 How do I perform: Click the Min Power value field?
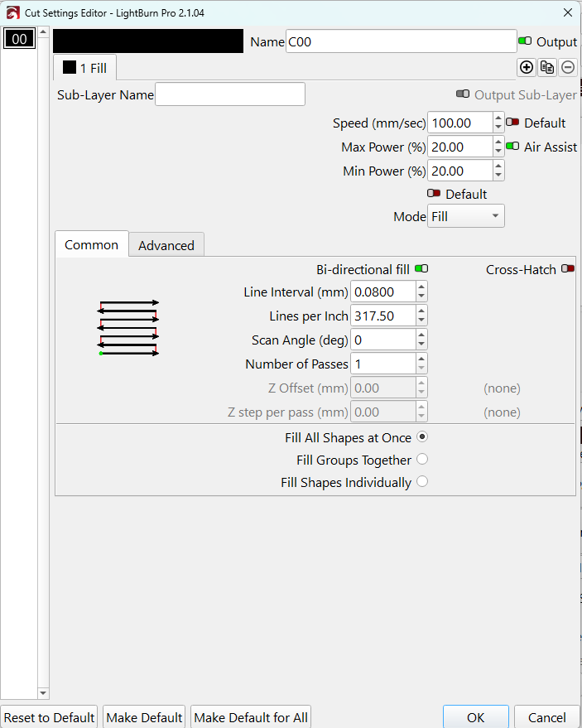(460, 171)
